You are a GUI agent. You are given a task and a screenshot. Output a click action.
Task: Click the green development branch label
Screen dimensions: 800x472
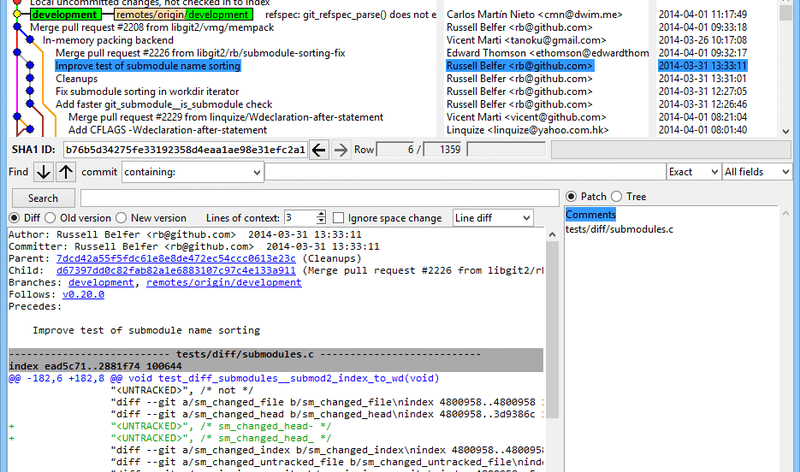coord(64,15)
